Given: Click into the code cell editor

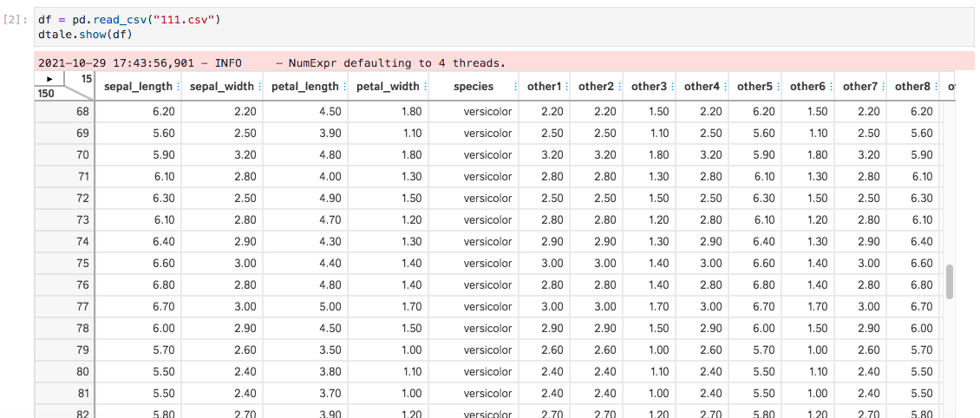Looking at the screenshot, I should click(x=504, y=28).
